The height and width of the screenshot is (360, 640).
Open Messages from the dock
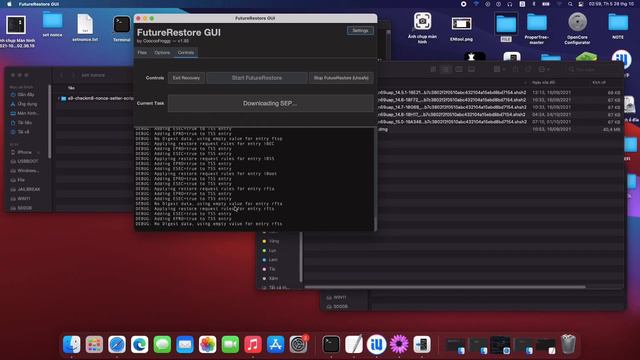[x=162, y=344]
